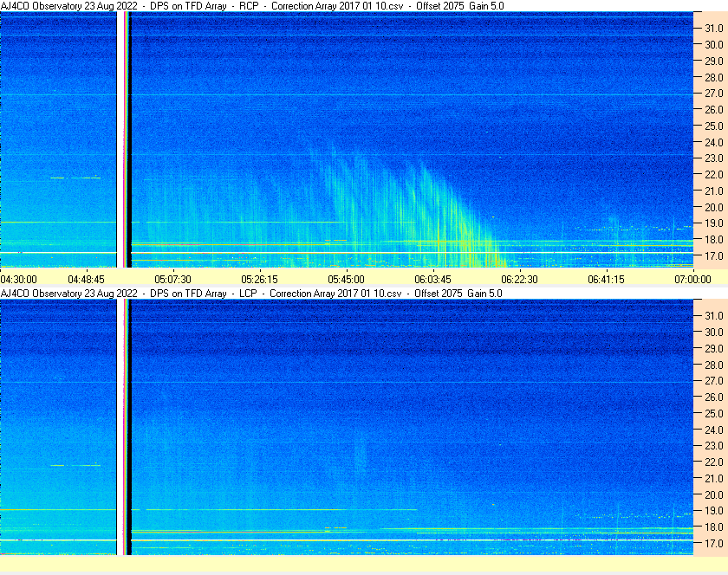Click the 26.0 frequency label on the RCP panel

[x=714, y=109]
